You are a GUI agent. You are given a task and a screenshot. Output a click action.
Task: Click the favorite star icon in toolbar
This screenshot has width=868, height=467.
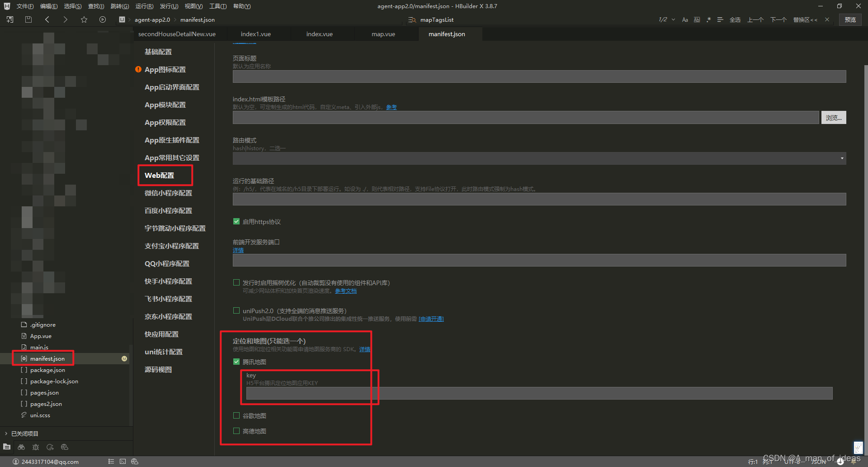tap(84, 19)
